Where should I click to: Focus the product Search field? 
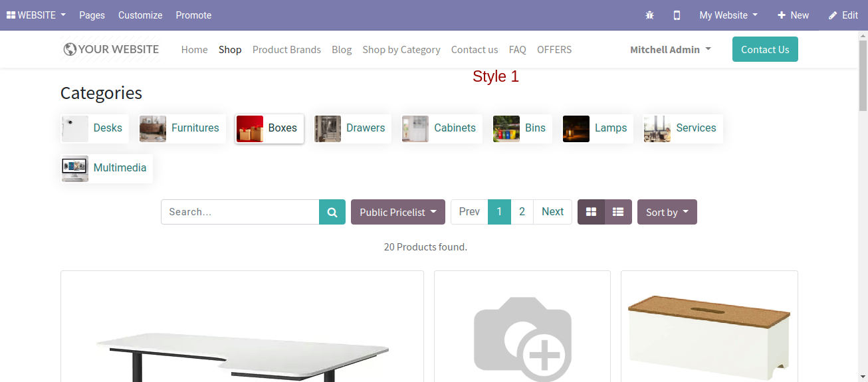coord(240,212)
